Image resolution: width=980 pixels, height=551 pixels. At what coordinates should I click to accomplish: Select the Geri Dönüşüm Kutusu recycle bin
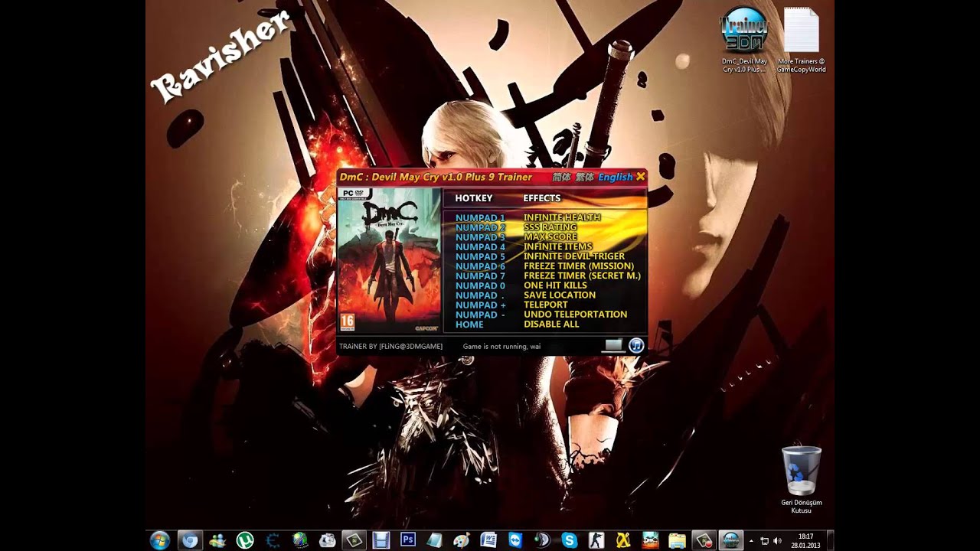click(x=801, y=480)
